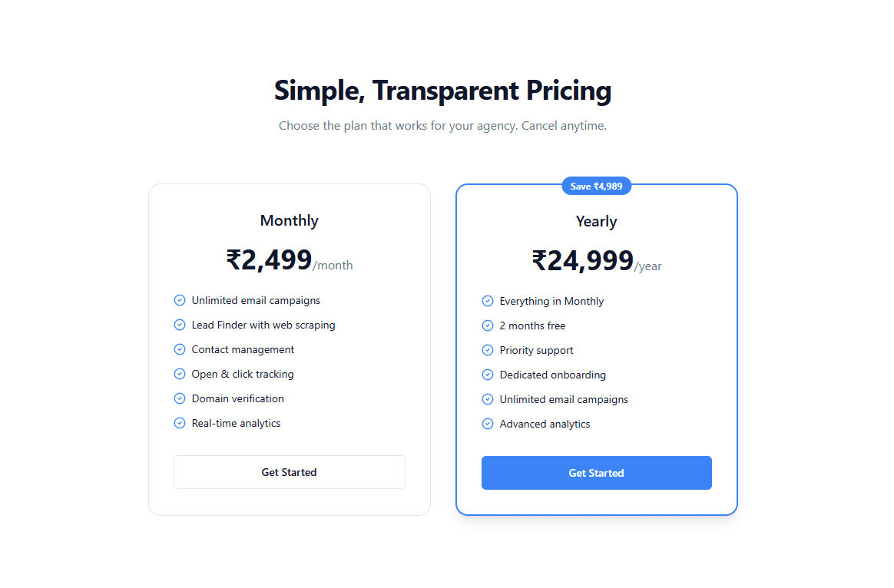Click the "Save ₹4,989" badge
Viewport: 894px width, 588px height.
[596, 186]
